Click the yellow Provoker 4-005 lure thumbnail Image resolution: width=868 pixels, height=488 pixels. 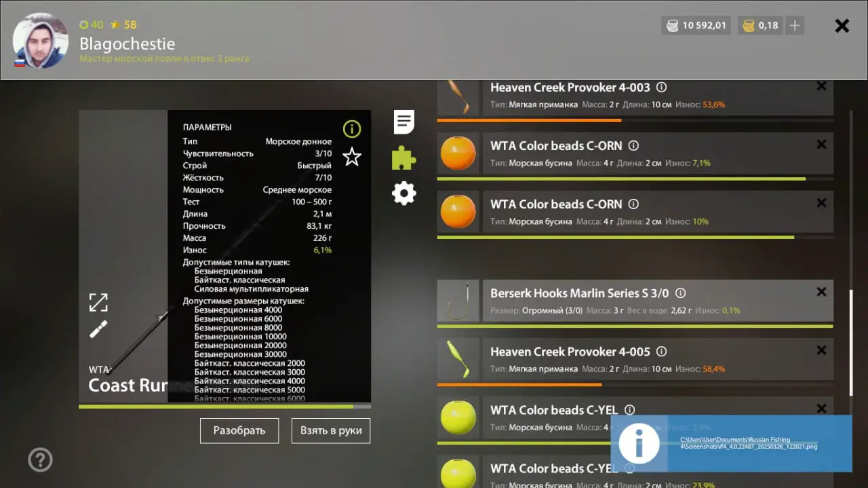(458, 359)
